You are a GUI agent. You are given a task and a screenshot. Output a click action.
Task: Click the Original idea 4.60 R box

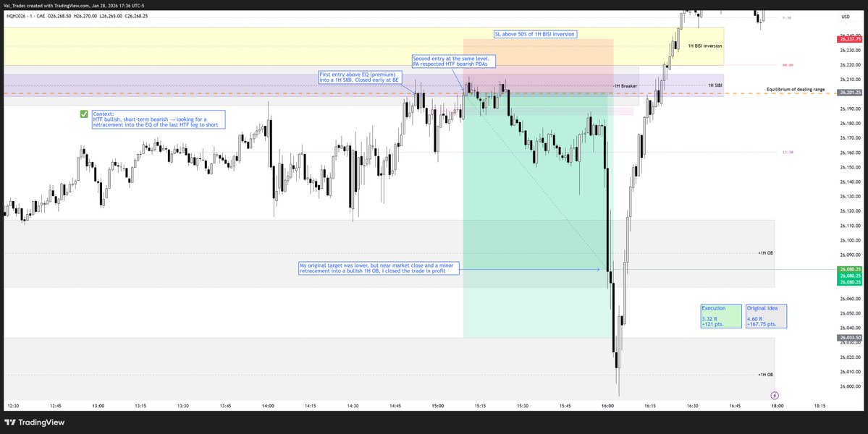pos(766,316)
